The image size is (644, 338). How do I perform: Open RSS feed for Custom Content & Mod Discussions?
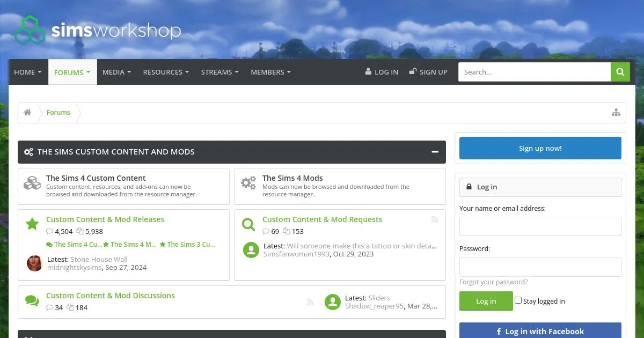[310, 302]
